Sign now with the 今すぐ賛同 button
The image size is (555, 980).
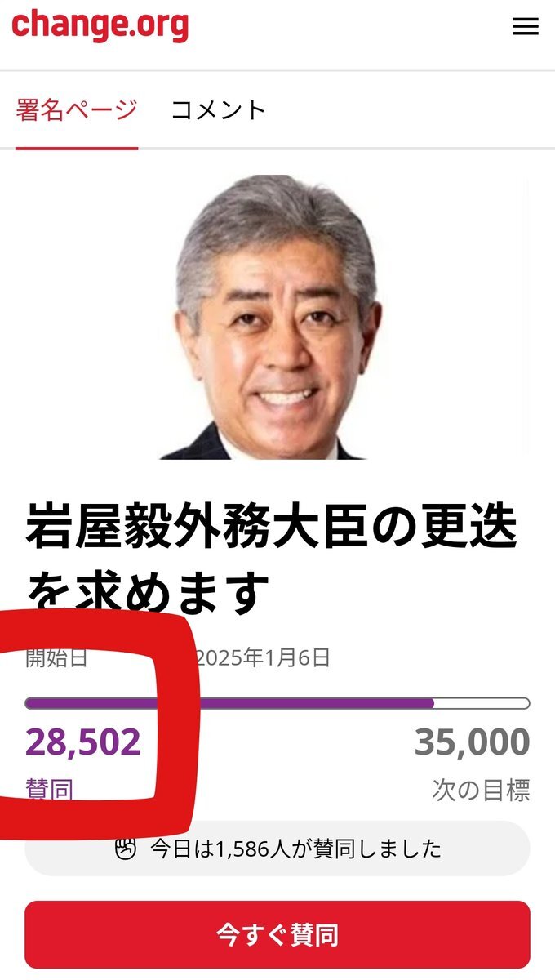[277, 934]
